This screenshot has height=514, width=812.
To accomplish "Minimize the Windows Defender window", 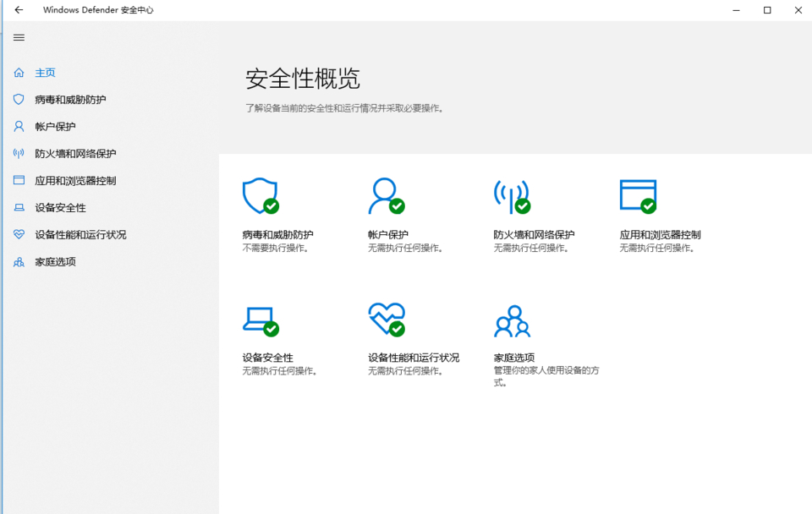I will point(736,10).
